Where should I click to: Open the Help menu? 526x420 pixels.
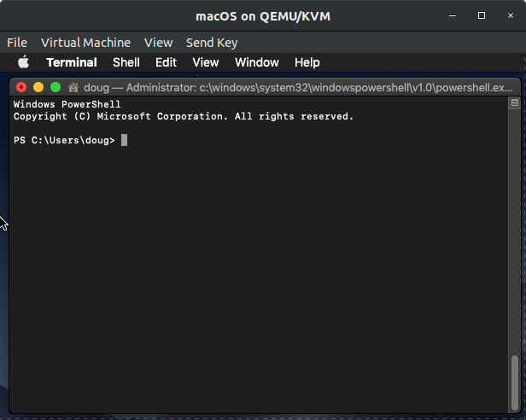(307, 62)
